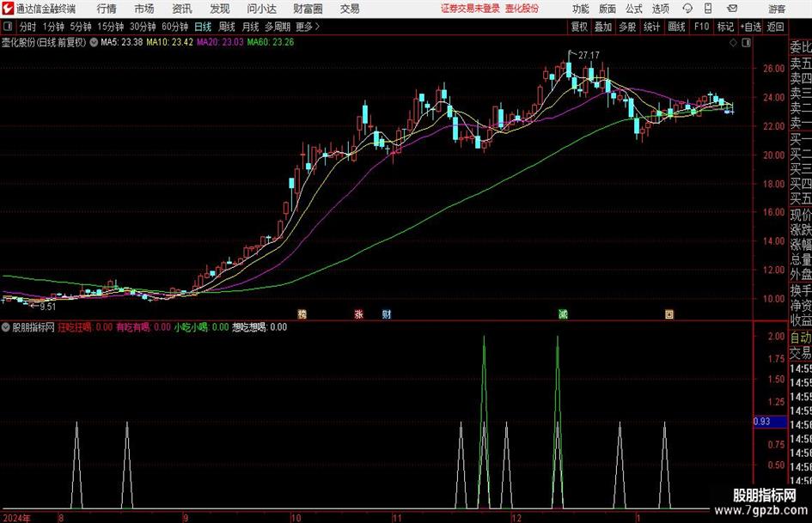The width and height of the screenshot is (812, 523).
Task: Select the 周线 weekly chart tab
Action: (x=226, y=27)
